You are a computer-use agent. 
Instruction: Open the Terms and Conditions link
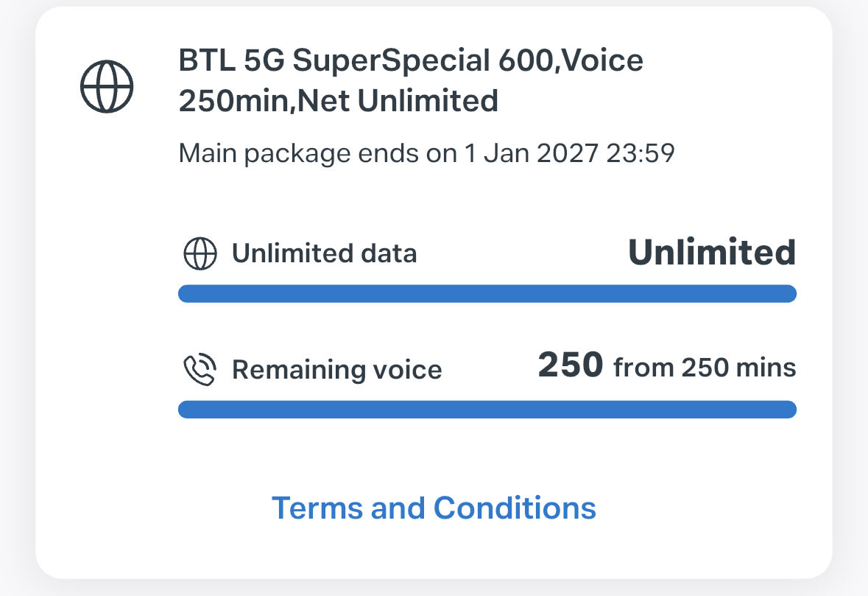pyautogui.click(x=434, y=508)
